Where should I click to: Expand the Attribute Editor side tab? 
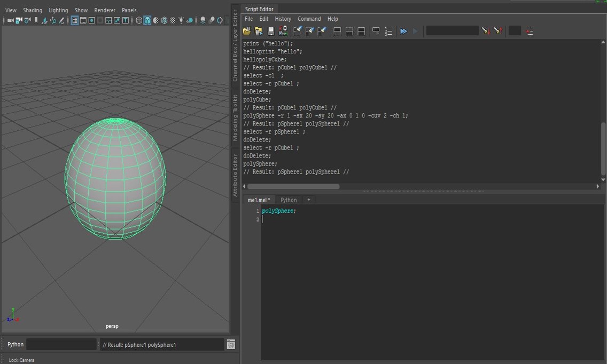click(235, 175)
